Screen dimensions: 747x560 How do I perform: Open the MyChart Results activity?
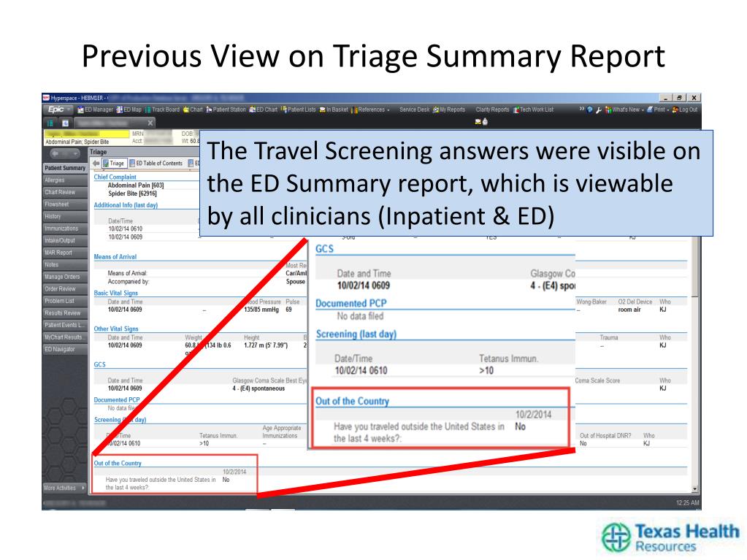(65, 337)
